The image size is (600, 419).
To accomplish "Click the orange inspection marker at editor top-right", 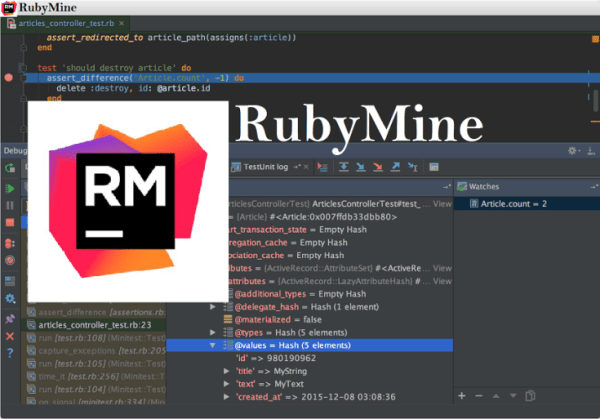I will [595, 39].
